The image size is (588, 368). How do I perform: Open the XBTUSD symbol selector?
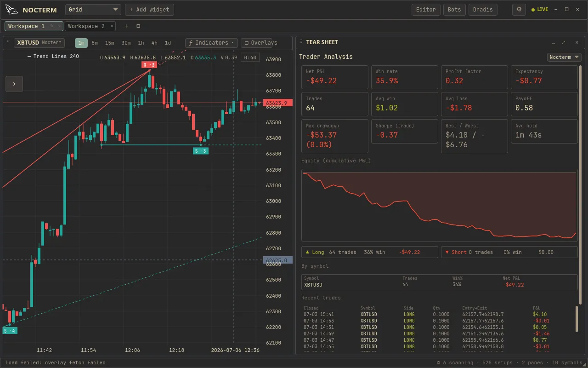coord(40,43)
